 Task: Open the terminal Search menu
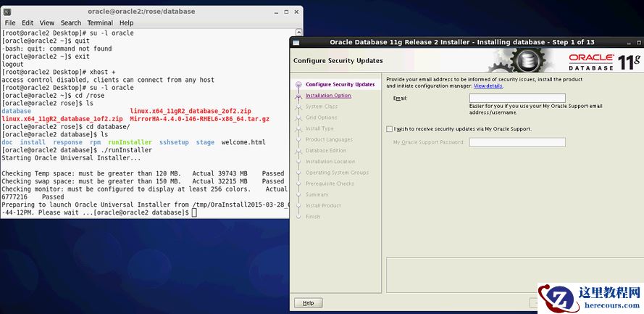pos(71,23)
